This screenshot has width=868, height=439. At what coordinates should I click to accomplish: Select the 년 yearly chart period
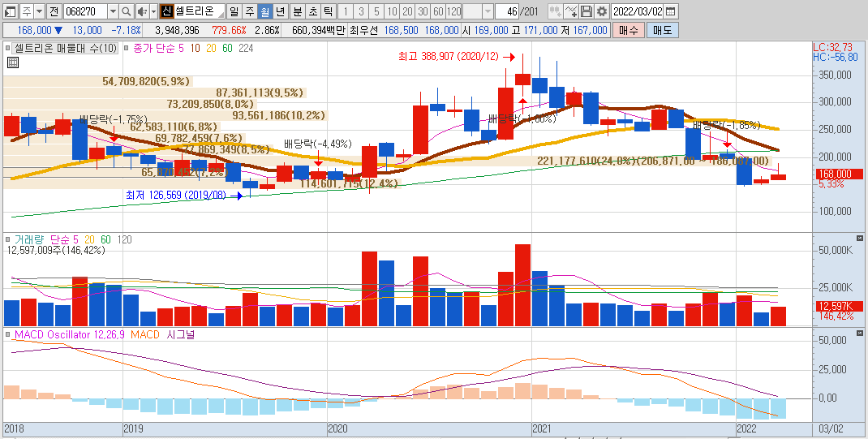(x=281, y=11)
